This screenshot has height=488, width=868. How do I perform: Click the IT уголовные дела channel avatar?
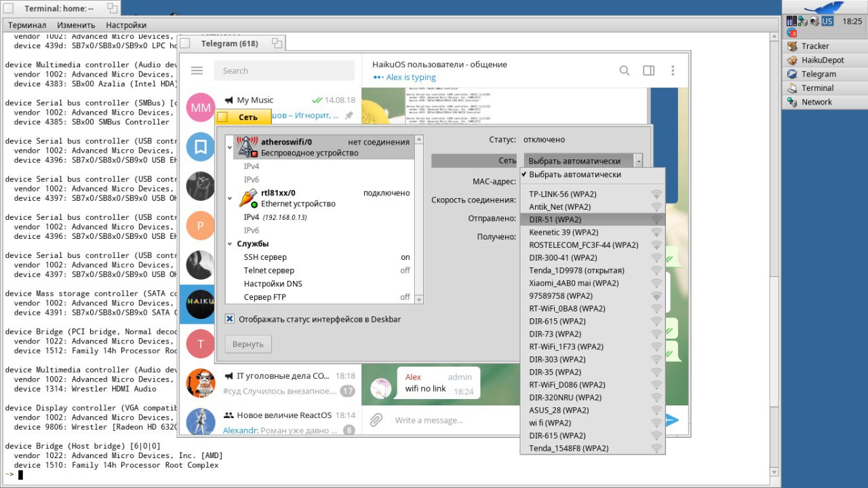[x=200, y=383]
